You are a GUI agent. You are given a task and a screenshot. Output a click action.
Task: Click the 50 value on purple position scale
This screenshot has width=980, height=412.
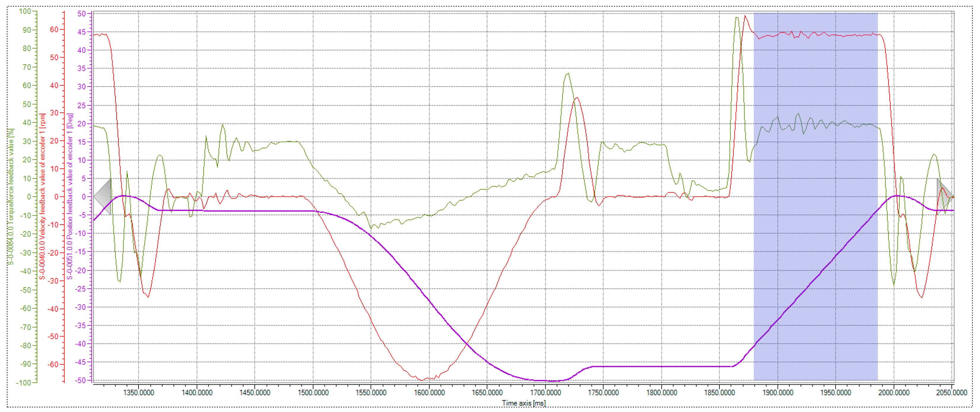tap(81, 14)
